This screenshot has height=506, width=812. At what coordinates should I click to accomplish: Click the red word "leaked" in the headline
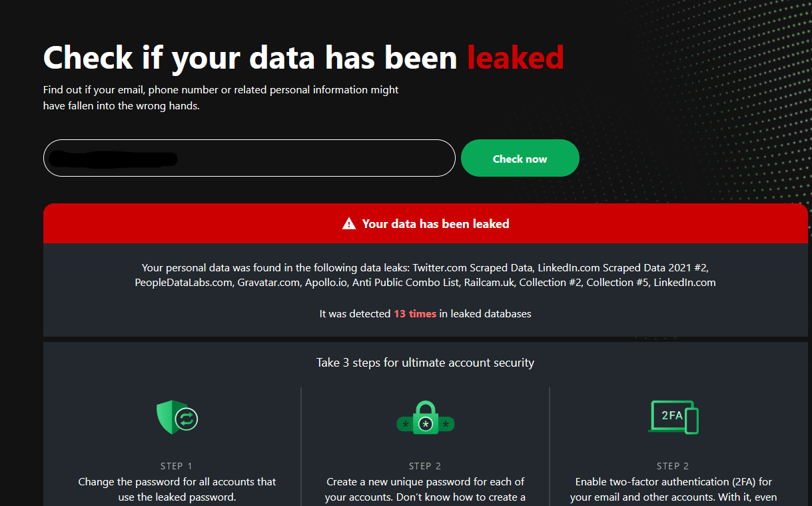click(x=516, y=57)
